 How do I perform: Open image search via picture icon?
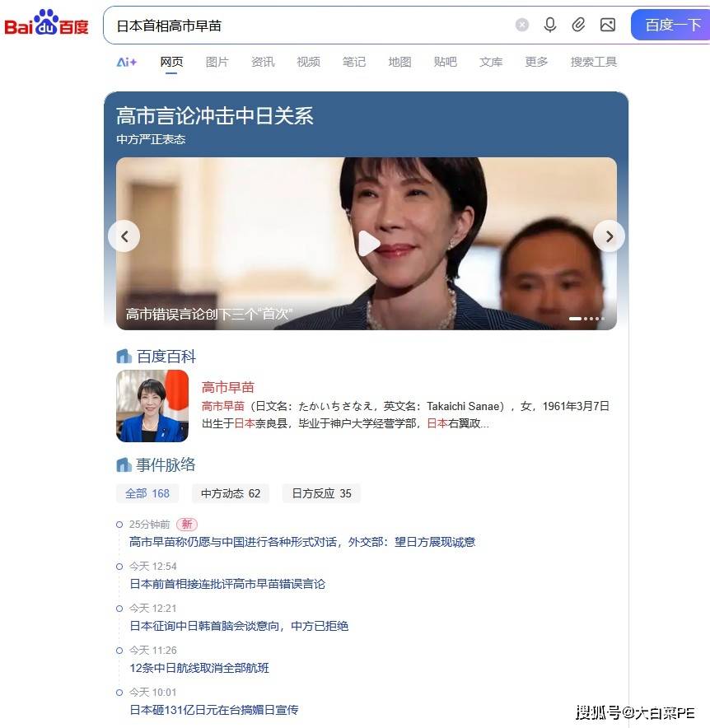[x=607, y=25]
